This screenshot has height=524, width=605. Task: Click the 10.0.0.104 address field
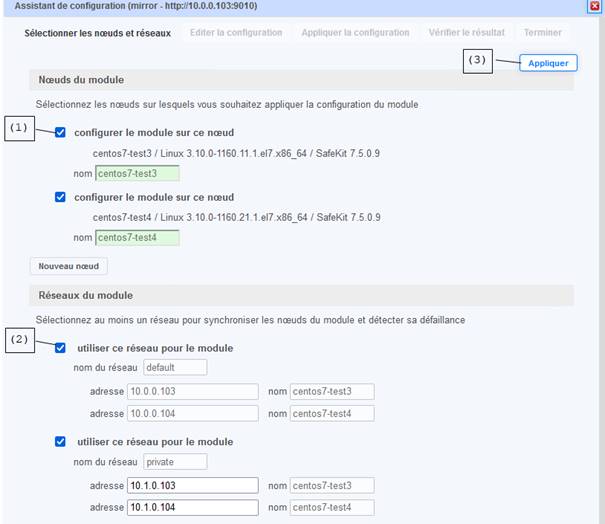click(192, 413)
